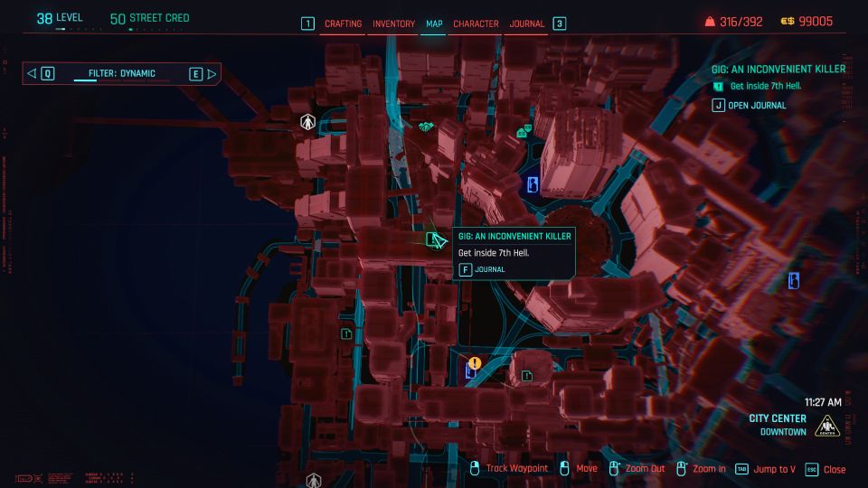Click the 38 Level indicator
This screenshot has height=488, width=868.
coord(60,18)
